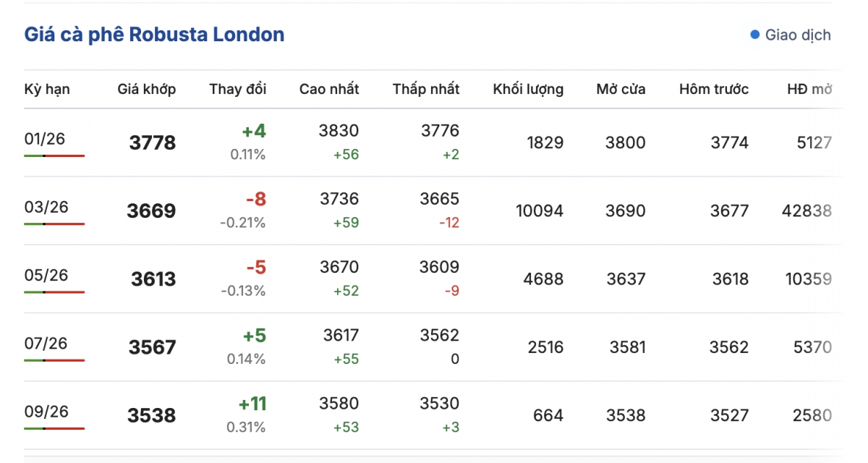Click the blue Giao dịch status dot
The width and height of the screenshot is (868, 463).
tap(755, 35)
